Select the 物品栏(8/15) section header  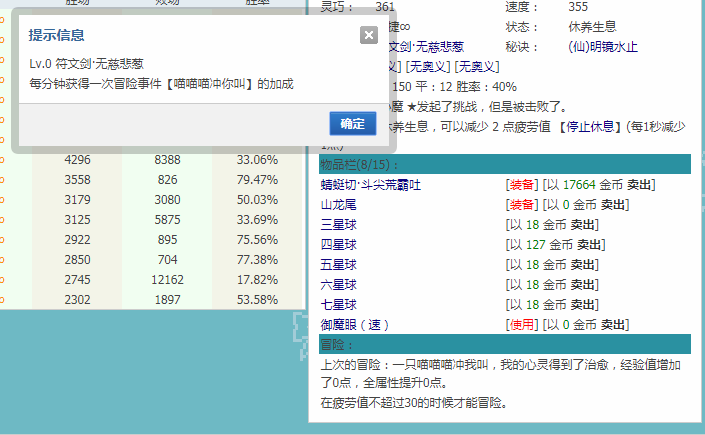coord(505,164)
